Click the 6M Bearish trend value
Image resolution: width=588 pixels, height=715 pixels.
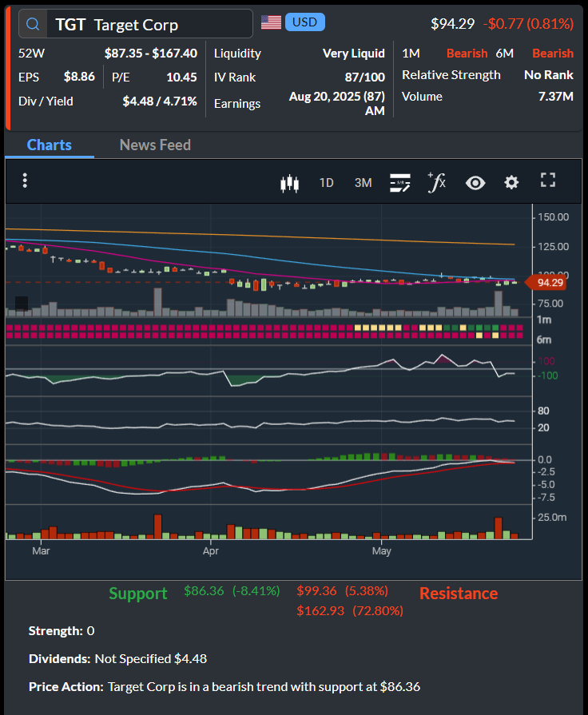click(553, 54)
